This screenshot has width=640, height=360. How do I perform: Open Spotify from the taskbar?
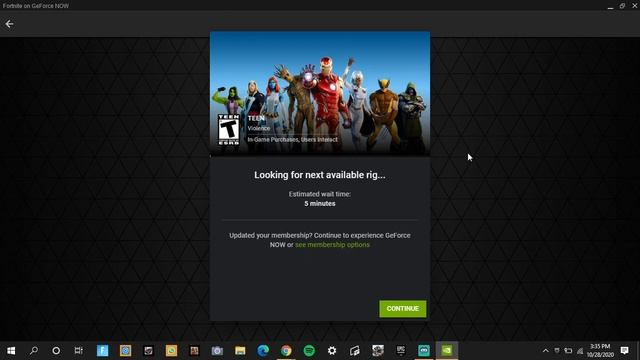click(x=309, y=350)
